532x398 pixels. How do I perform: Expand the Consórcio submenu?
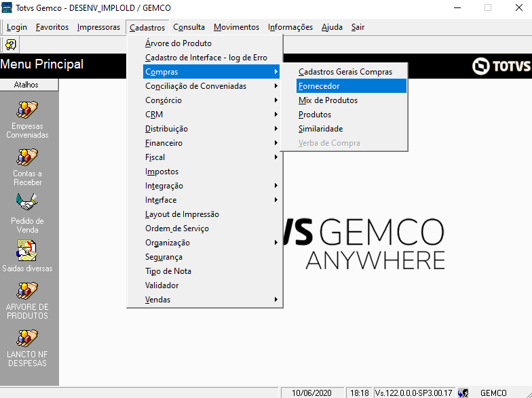(x=212, y=100)
